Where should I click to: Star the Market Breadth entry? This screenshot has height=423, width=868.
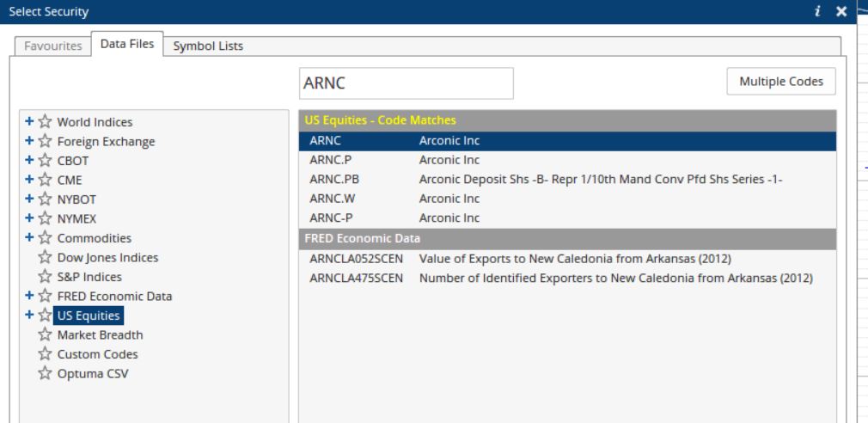pos(45,334)
